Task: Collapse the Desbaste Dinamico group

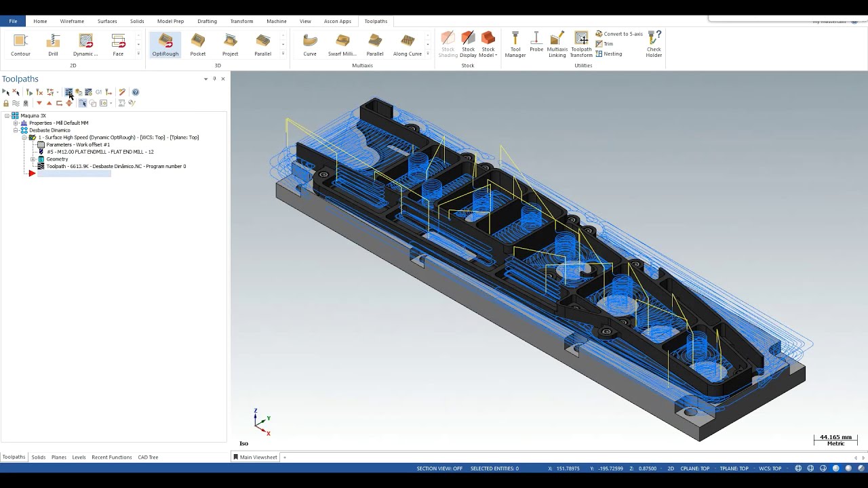Action: pos(16,130)
